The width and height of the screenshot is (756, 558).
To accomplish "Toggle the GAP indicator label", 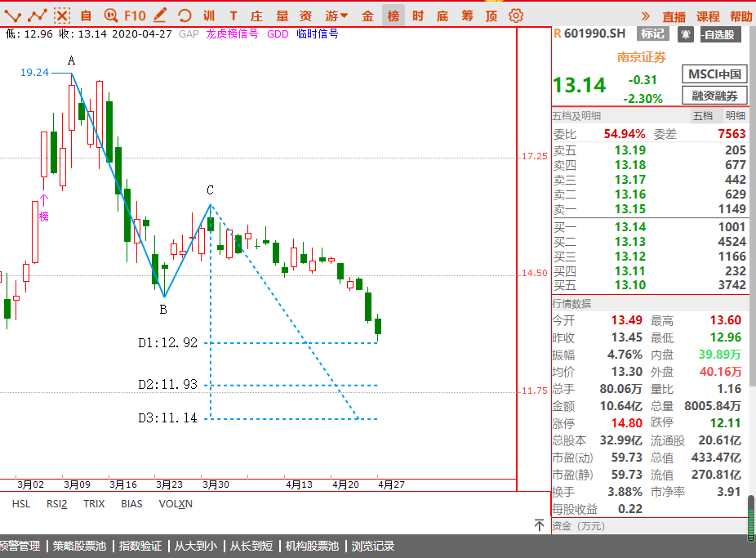I will [x=189, y=34].
